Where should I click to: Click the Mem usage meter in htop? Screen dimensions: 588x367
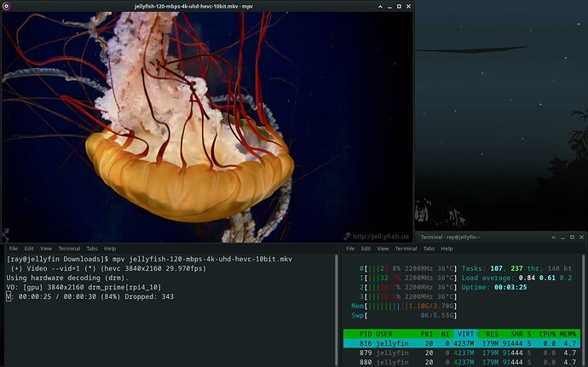(x=404, y=306)
